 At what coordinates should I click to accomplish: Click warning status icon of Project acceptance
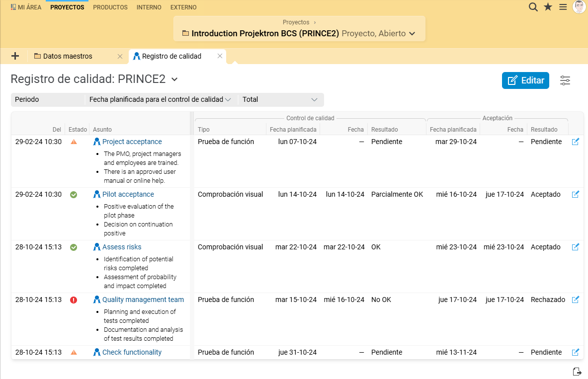[74, 142]
